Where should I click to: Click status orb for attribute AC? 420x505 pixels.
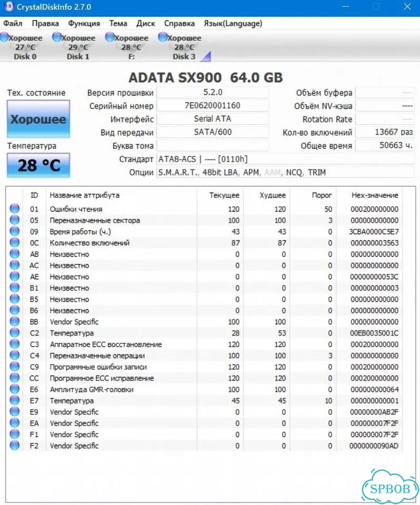[15, 265]
